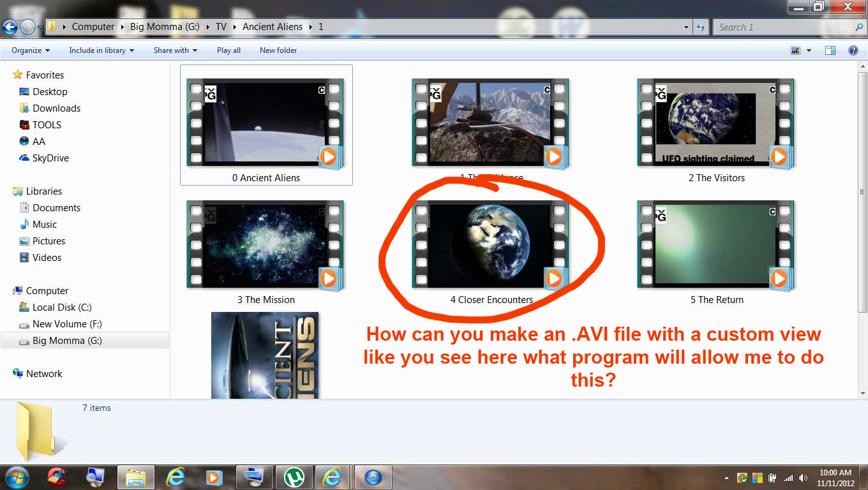Click the "2 The Visitors" file name
868x490 pixels.
(717, 178)
